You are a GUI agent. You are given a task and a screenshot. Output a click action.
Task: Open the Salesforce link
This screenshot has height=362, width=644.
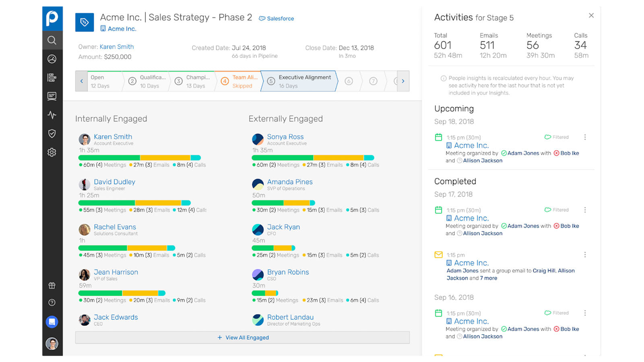click(x=277, y=19)
